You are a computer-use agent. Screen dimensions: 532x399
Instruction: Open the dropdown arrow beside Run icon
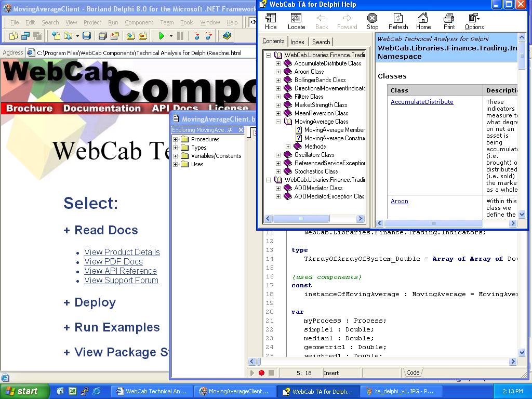pyautogui.click(x=171, y=36)
